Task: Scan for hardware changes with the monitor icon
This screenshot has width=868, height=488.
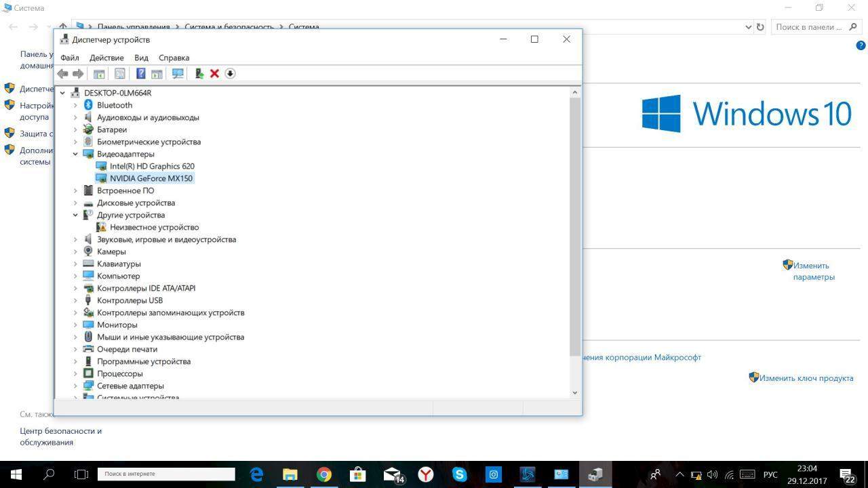Action: [178, 73]
